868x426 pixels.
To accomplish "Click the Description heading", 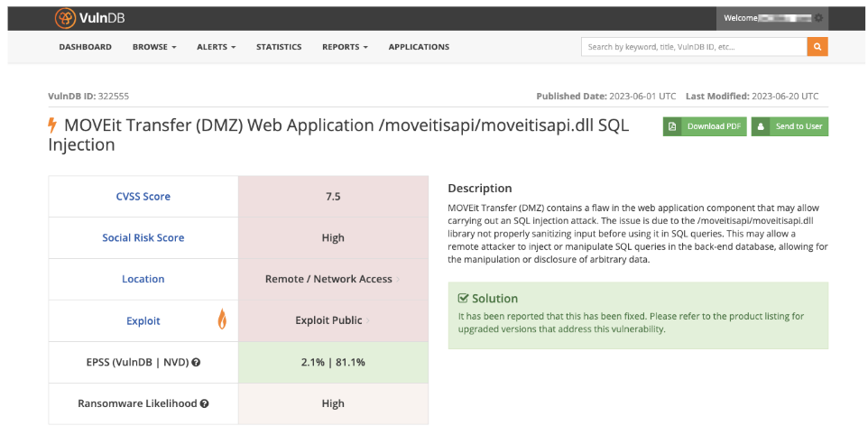I will pos(480,189).
